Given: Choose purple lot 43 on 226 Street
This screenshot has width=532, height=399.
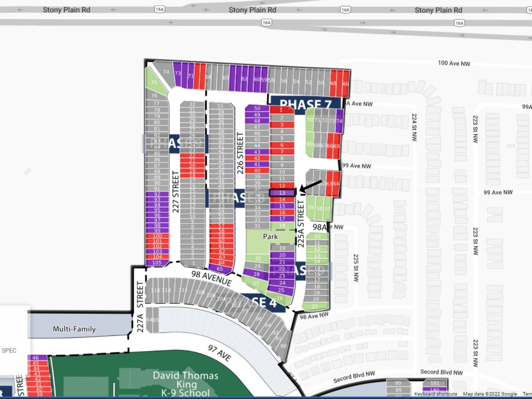Looking at the screenshot, I should (x=257, y=152).
